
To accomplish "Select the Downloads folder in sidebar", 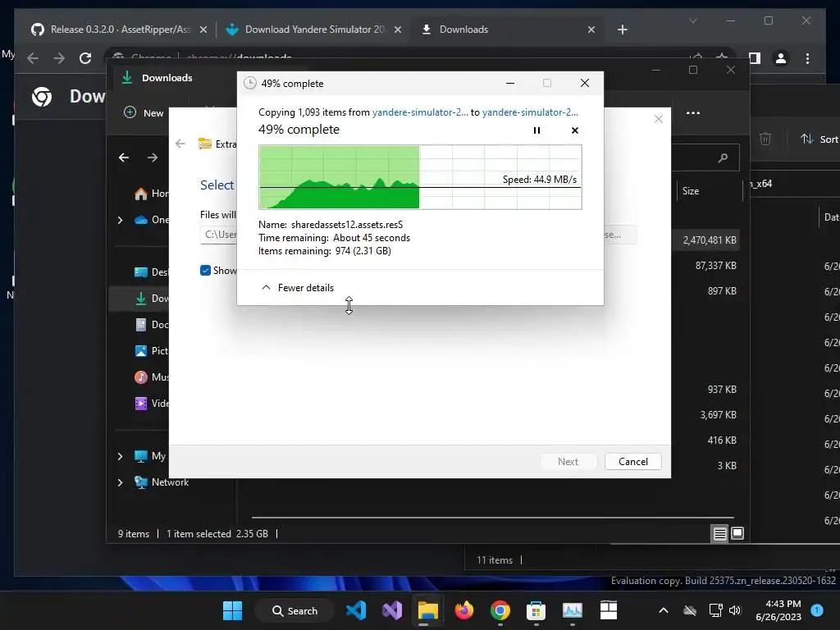I will (x=151, y=299).
